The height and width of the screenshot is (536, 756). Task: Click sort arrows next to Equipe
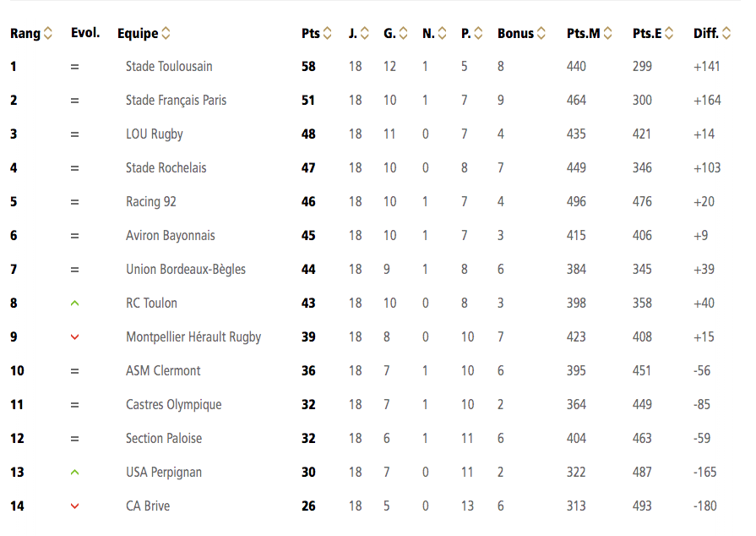(x=166, y=33)
